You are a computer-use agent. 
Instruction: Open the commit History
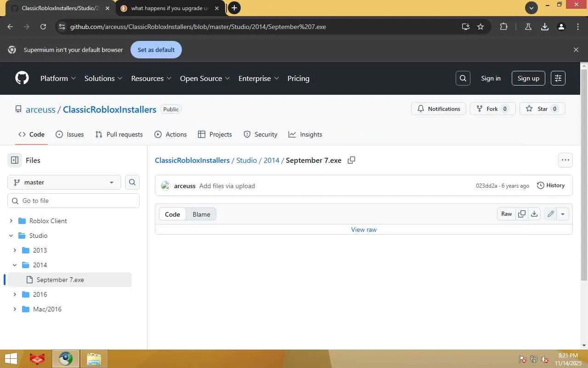(x=551, y=185)
